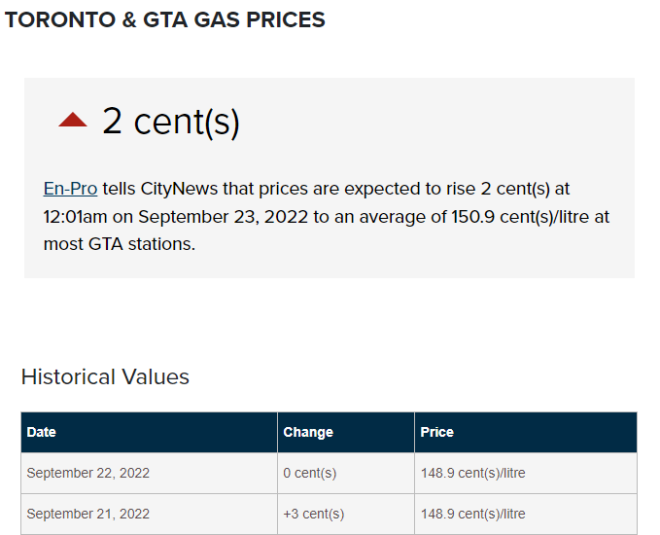
Task: Click the September 22 price 148.9 cell
Action: click(526, 473)
